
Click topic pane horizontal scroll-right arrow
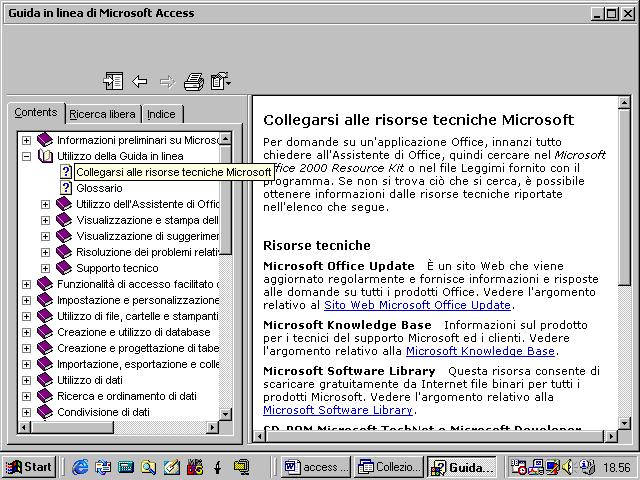(x=611, y=436)
